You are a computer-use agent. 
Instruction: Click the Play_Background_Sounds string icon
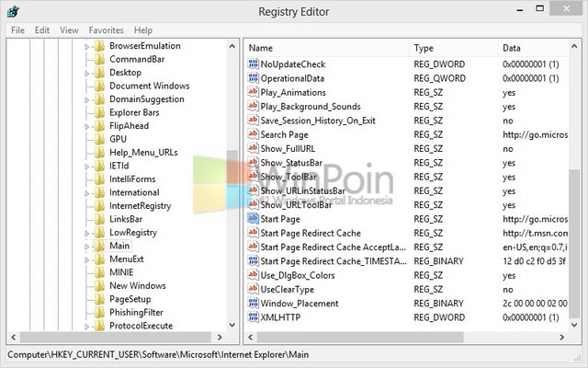pyautogui.click(x=254, y=107)
